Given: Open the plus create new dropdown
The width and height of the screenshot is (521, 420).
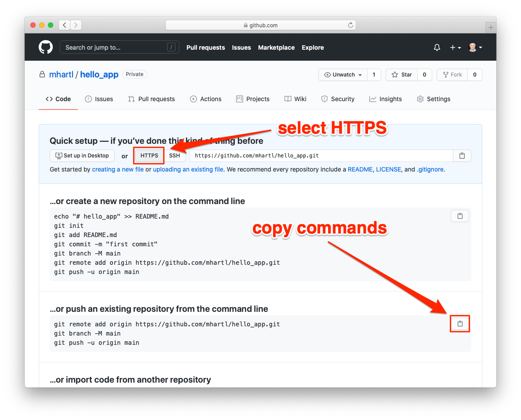Looking at the screenshot, I should [455, 47].
